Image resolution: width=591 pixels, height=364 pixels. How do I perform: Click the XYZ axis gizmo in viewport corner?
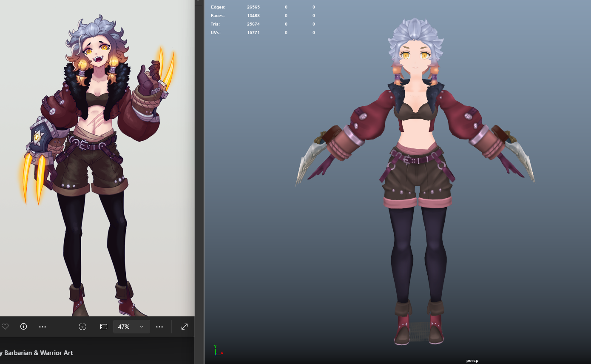[x=218, y=350]
